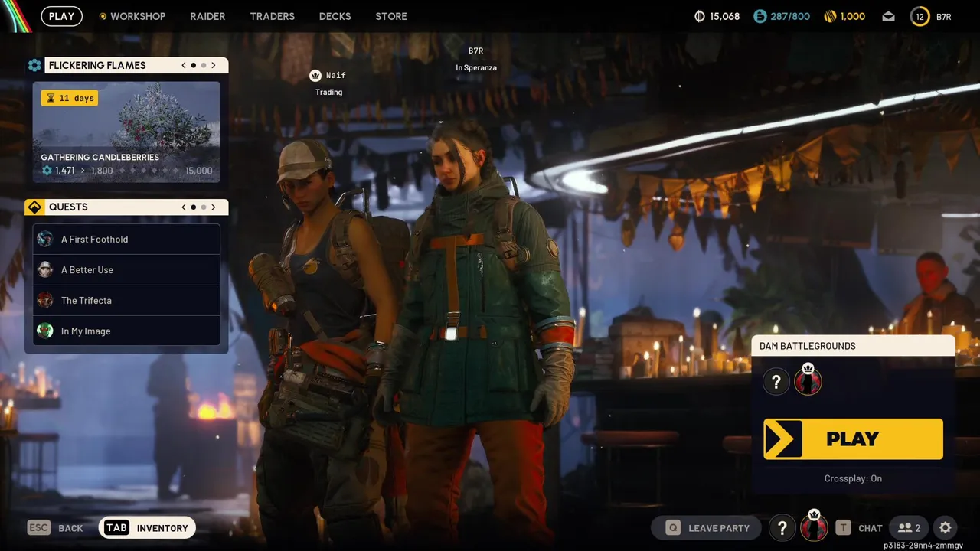Open In My Image quest
Viewport: 980px width, 551px height.
click(x=126, y=331)
